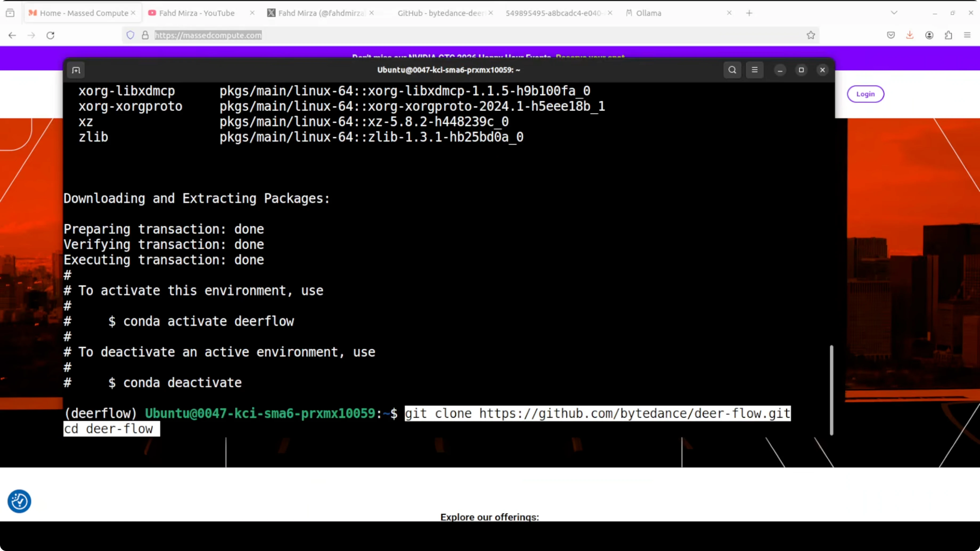Screen dimensions: 980x551
Task: Open the terminal hamburger menu
Action: [x=754, y=70]
